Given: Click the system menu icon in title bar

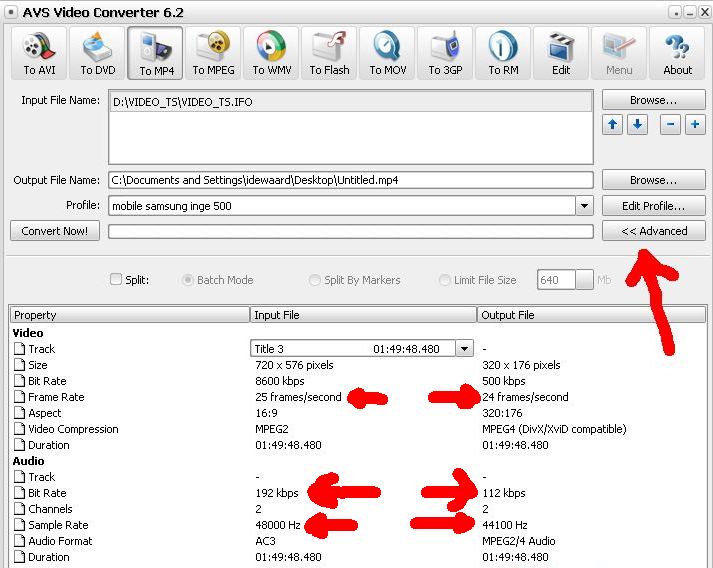Looking at the screenshot, I should click(11, 12).
